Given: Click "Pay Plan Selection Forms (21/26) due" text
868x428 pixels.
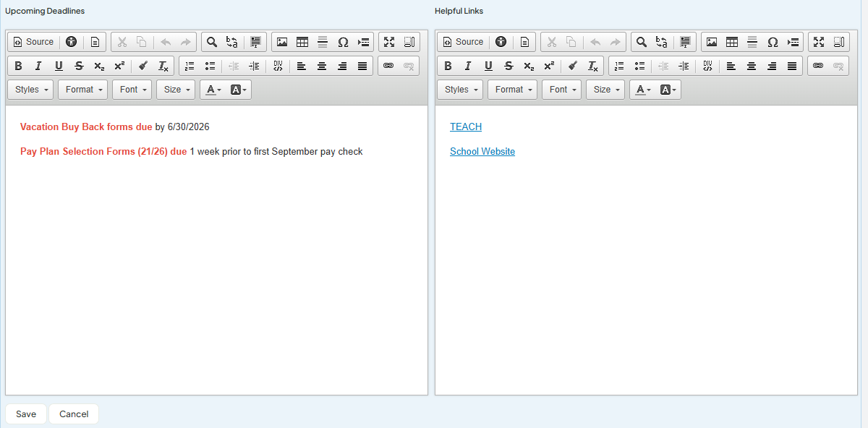Looking at the screenshot, I should (x=103, y=151).
